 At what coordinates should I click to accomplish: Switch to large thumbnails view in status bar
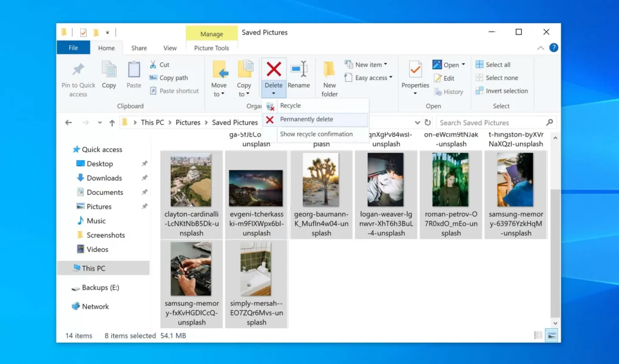click(551, 334)
